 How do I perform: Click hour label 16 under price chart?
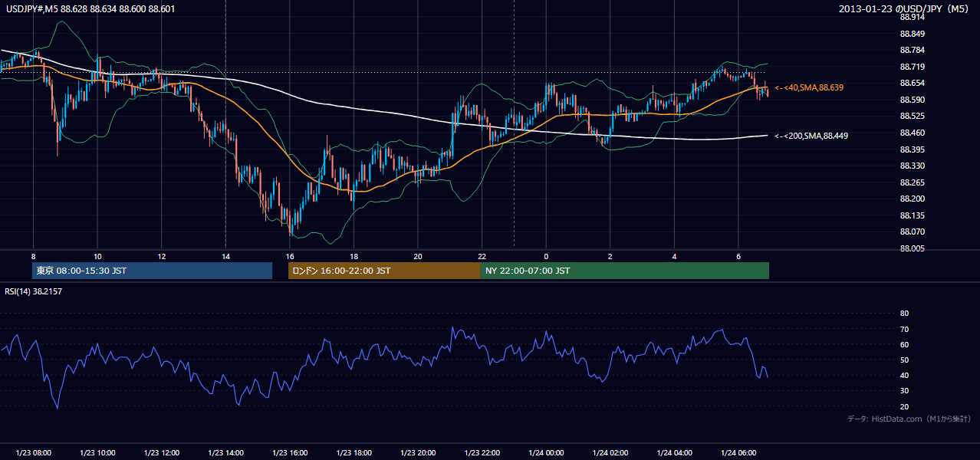click(290, 256)
